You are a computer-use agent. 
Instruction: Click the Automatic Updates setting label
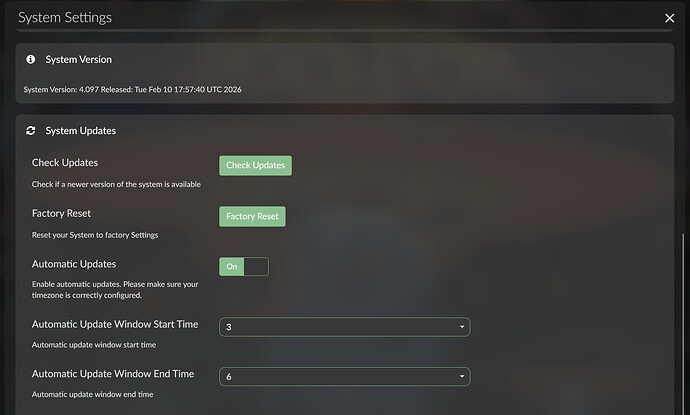[x=74, y=264]
